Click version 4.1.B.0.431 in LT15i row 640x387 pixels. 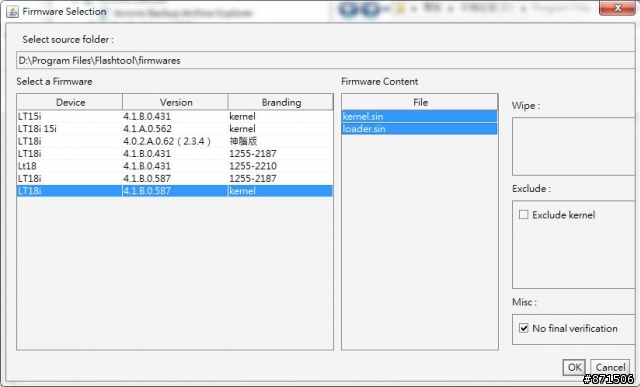click(x=176, y=116)
